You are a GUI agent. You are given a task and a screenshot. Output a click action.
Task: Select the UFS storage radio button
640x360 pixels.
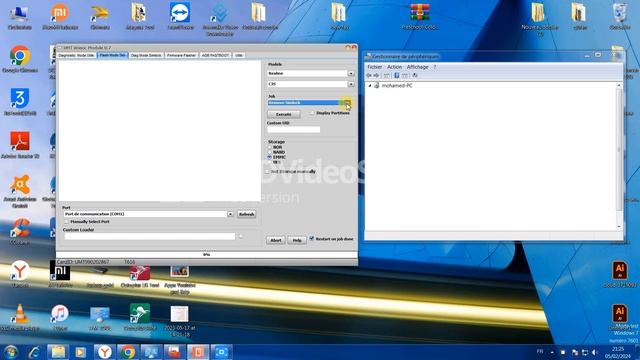tap(269, 162)
